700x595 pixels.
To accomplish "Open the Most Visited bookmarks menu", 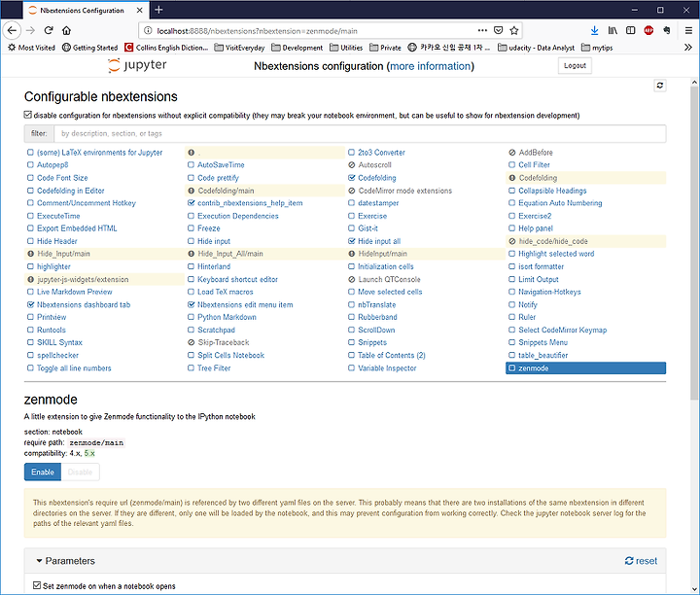I will [31, 48].
